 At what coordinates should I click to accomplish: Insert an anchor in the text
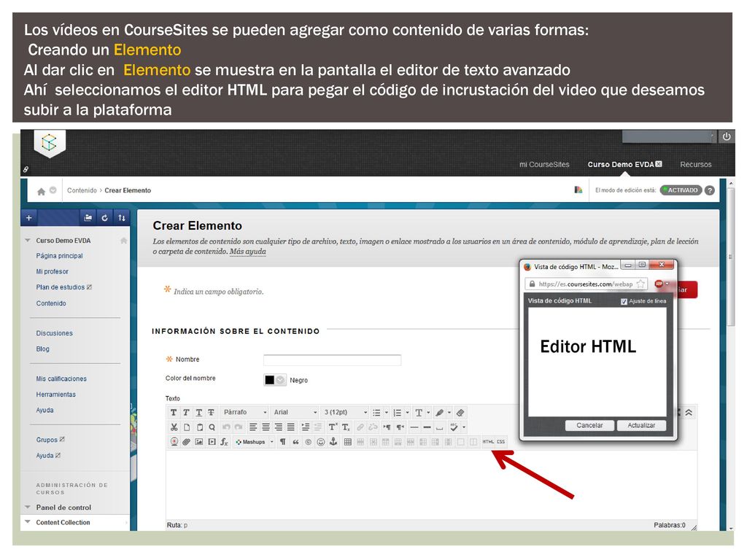(x=333, y=442)
